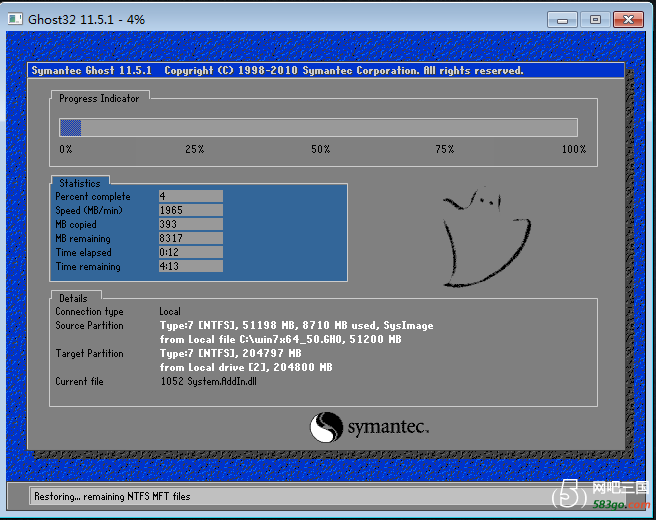Click the Target Partition 204797 MB line
This screenshot has width=656, height=520.
coord(231,353)
